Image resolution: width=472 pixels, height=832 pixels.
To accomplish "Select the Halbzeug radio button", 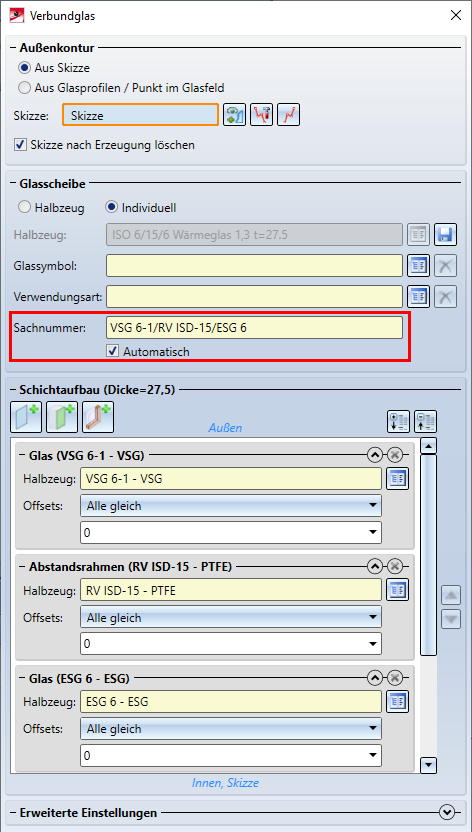I will [24, 207].
